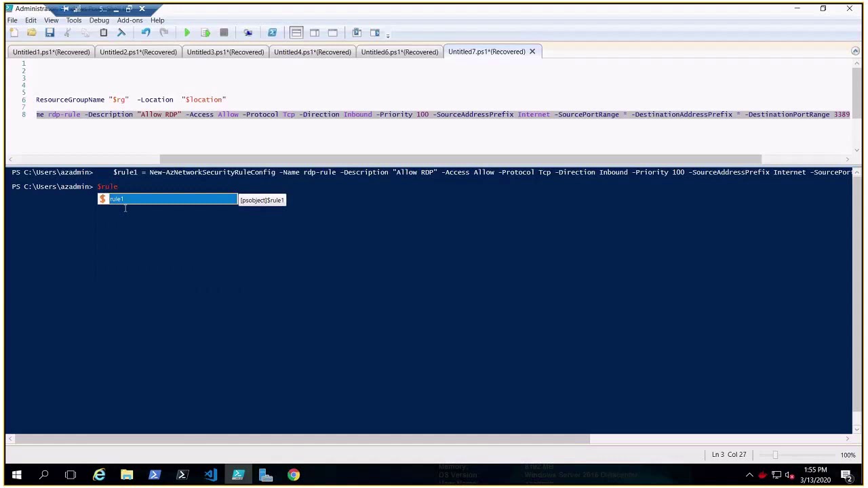Viewport: 868px width, 488px height.
Task: Open the Edit menu
Action: (x=31, y=20)
